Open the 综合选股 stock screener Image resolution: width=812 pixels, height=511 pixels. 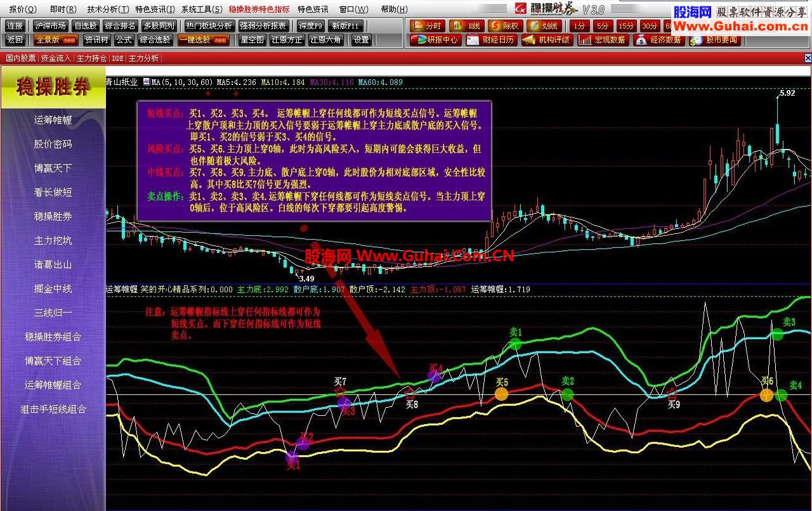[155, 40]
